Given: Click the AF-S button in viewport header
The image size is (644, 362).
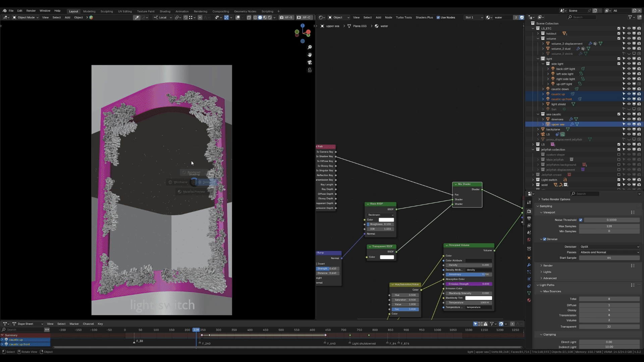Looking at the screenshot, I should coord(286,17).
